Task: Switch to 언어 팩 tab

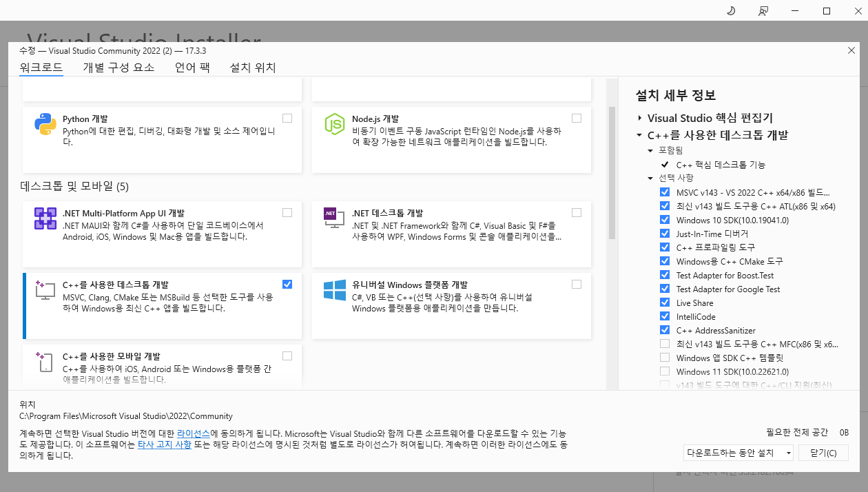Action: click(x=192, y=68)
